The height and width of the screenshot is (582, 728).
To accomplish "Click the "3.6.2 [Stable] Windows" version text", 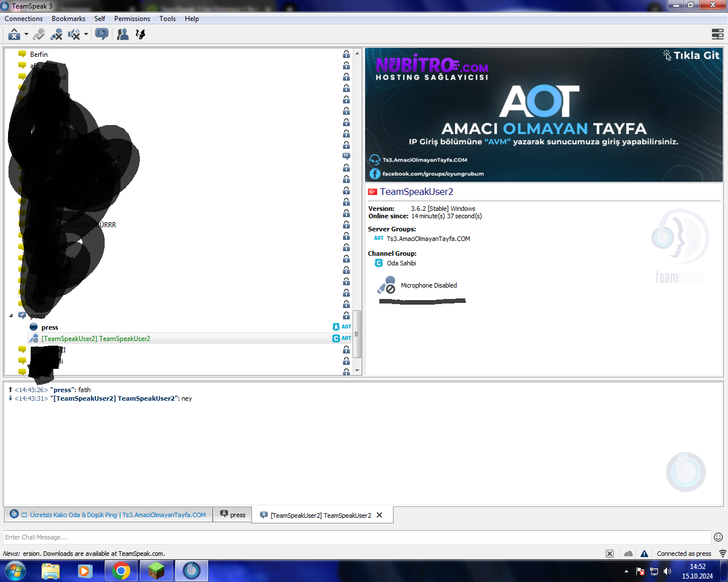I will click(x=443, y=209).
